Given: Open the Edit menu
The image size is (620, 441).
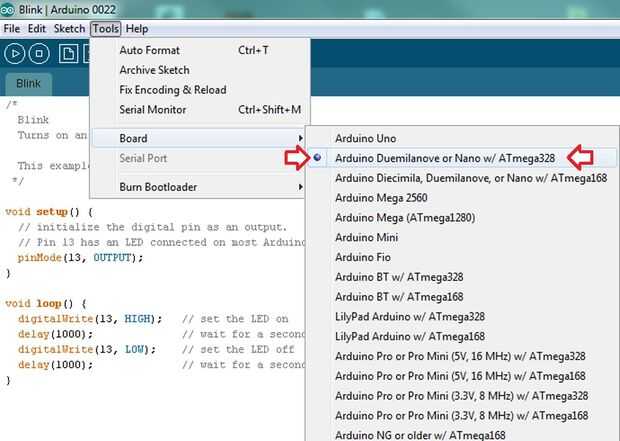Looking at the screenshot, I should pos(37,28).
